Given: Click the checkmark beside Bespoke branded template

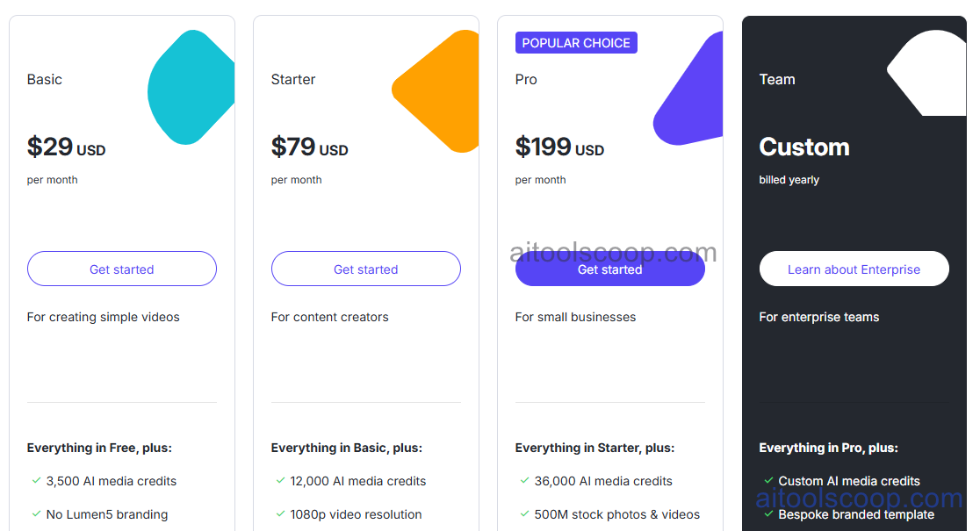Looking at the screenshot, I should coord(770,514).
